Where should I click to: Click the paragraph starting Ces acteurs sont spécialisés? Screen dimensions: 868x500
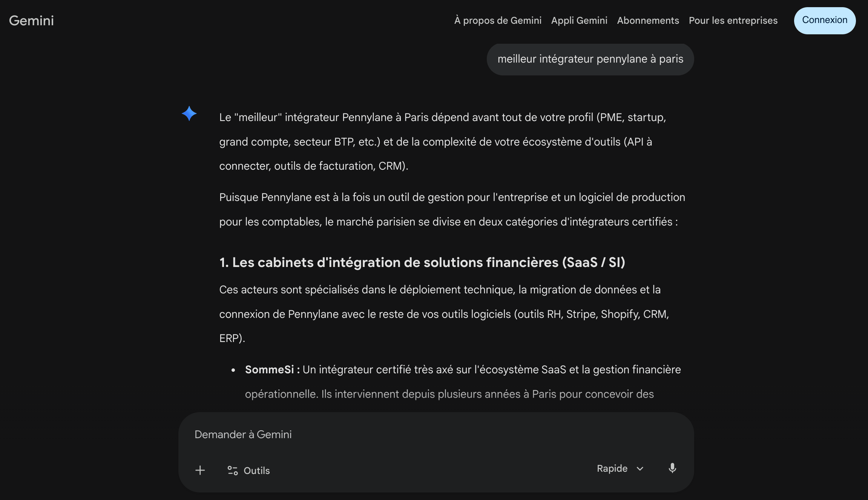pos(444,314)
